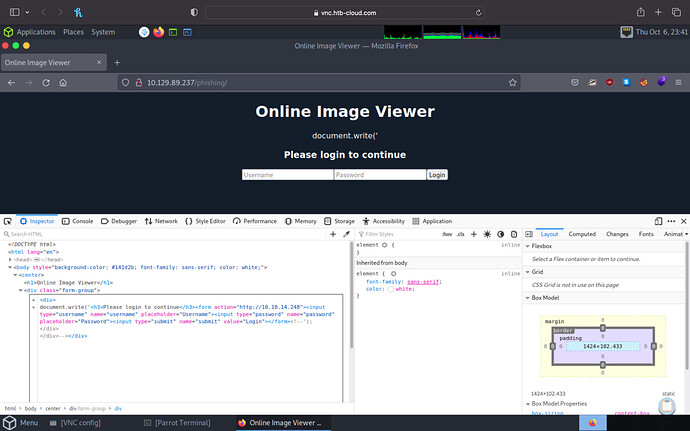Viewport: 690px width, 431px height.
Task: Open the outer browser share button
Action: [x=641, y=12]
